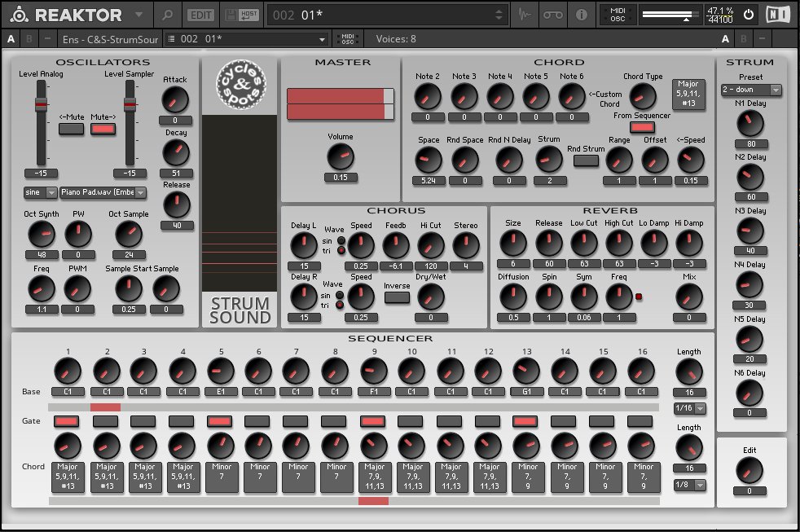Toggle the Sampler Mute button
Screen dimensions: 800x532
click(103, 129)
